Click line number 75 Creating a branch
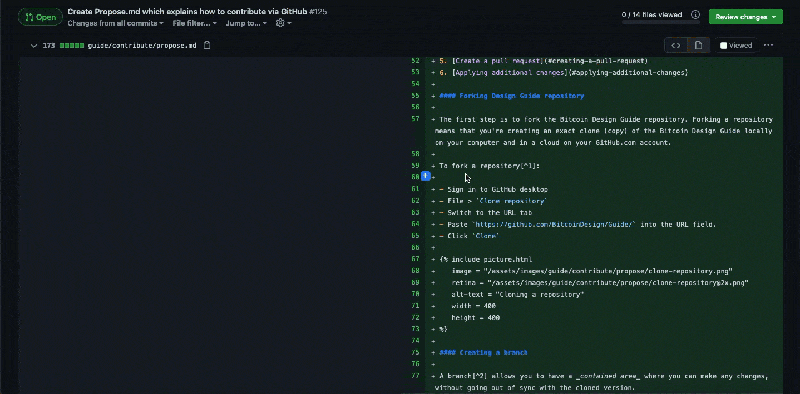 [x=415, y=353]
